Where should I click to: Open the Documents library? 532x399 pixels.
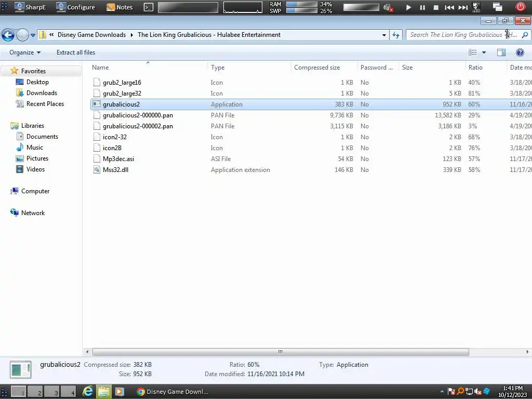(42, 137)
